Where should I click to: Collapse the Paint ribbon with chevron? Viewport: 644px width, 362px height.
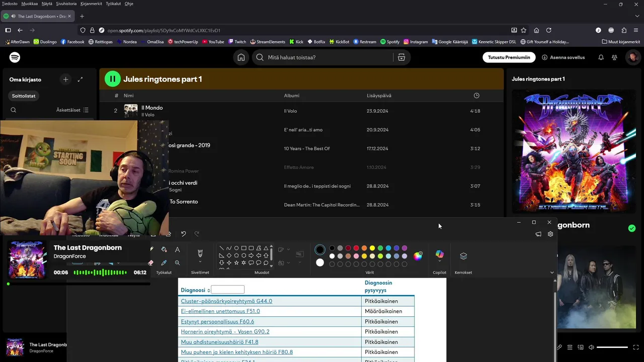point(552,273)
